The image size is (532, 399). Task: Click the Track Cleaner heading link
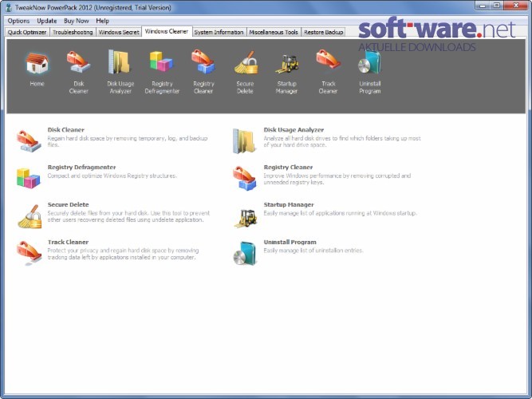tap(68, 242)
